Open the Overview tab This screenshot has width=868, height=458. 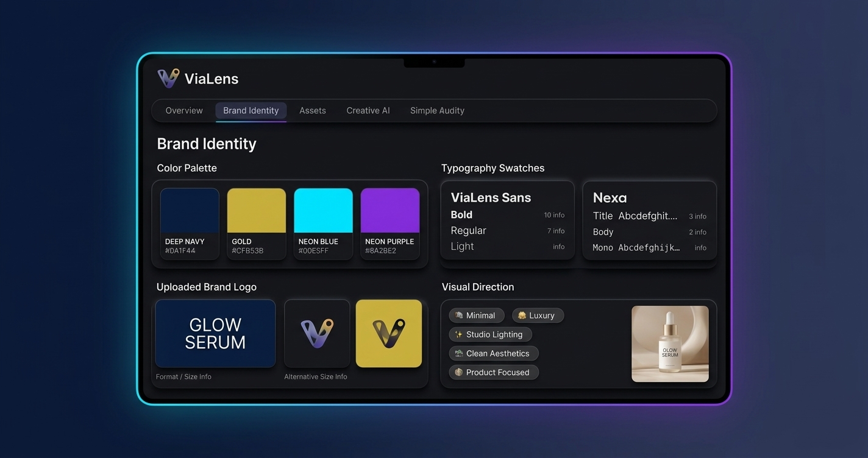pos(184,110)
